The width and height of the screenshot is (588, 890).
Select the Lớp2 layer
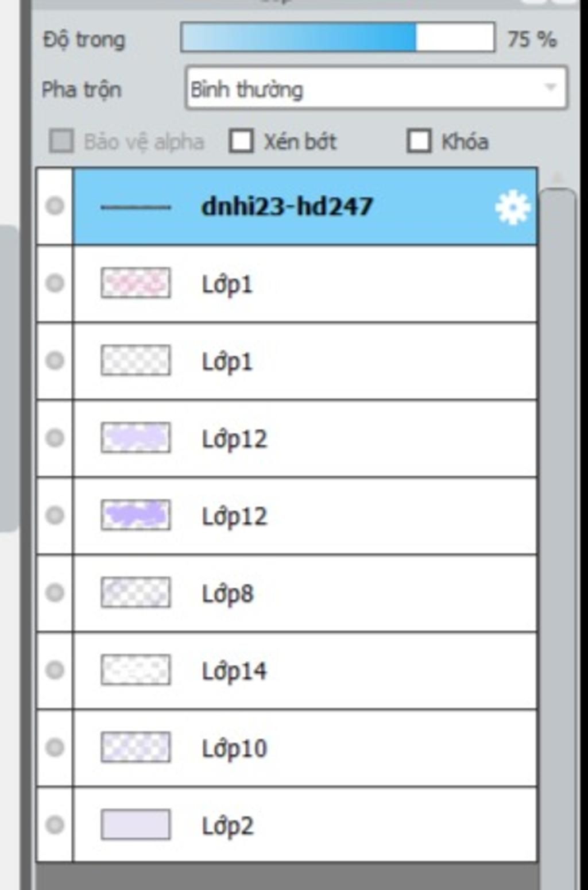[x=305, y=826]
